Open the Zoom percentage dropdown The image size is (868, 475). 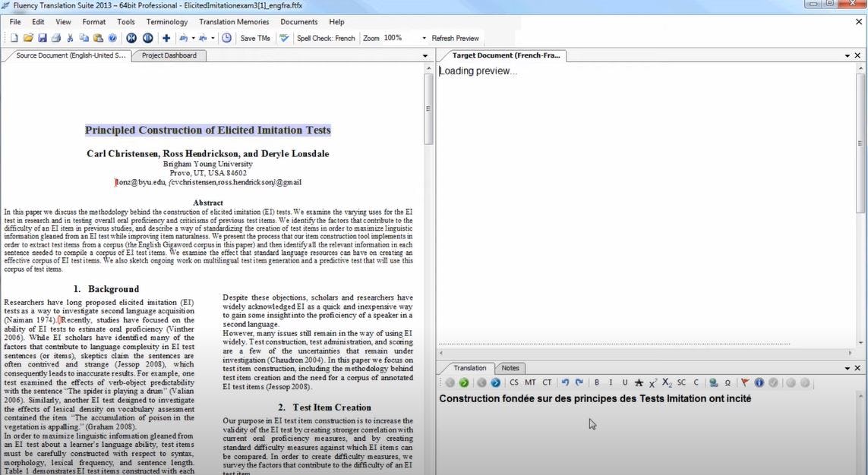[422, 38]
